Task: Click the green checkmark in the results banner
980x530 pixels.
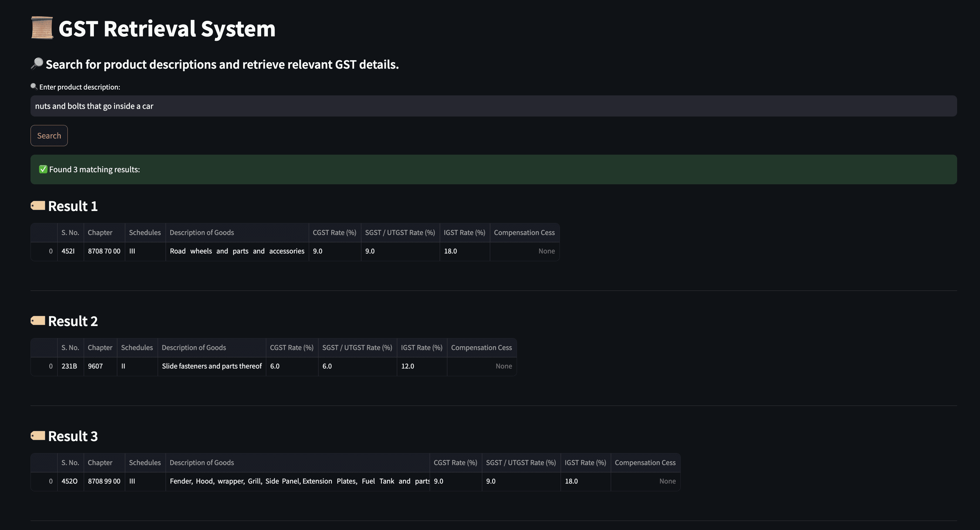Action: (43, 169)
